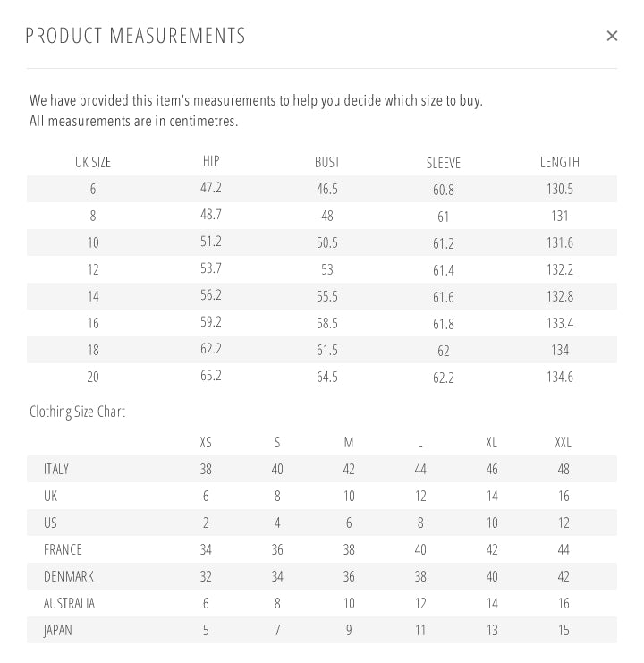The height and width of the screenshot is (663, 644).
Task: Click the DENMARK row label
Action: click(x=69, y=576)
